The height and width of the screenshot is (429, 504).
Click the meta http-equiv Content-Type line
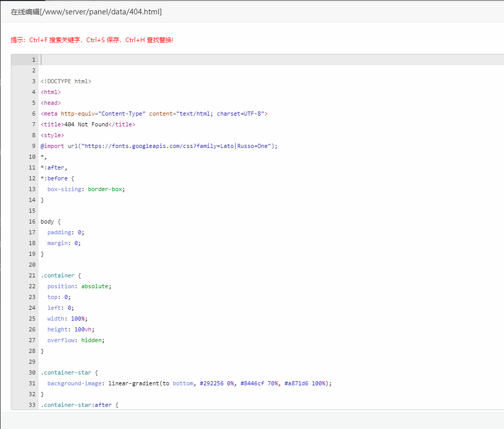154,114
